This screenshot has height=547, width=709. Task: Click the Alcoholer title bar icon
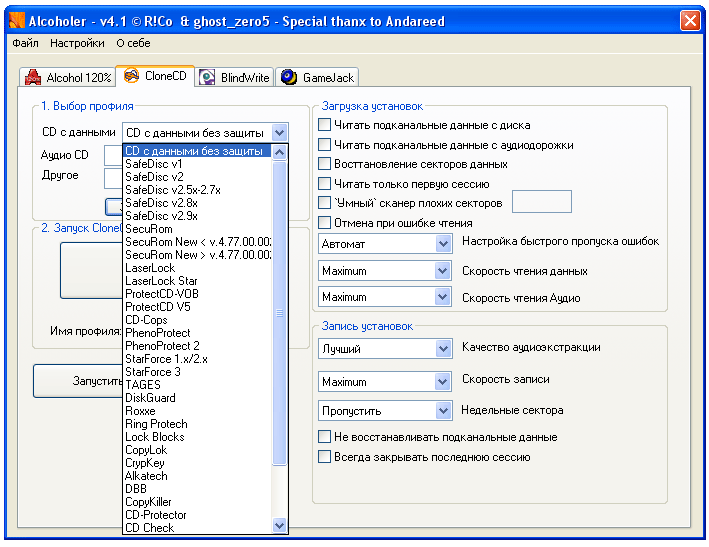point(17,21)
